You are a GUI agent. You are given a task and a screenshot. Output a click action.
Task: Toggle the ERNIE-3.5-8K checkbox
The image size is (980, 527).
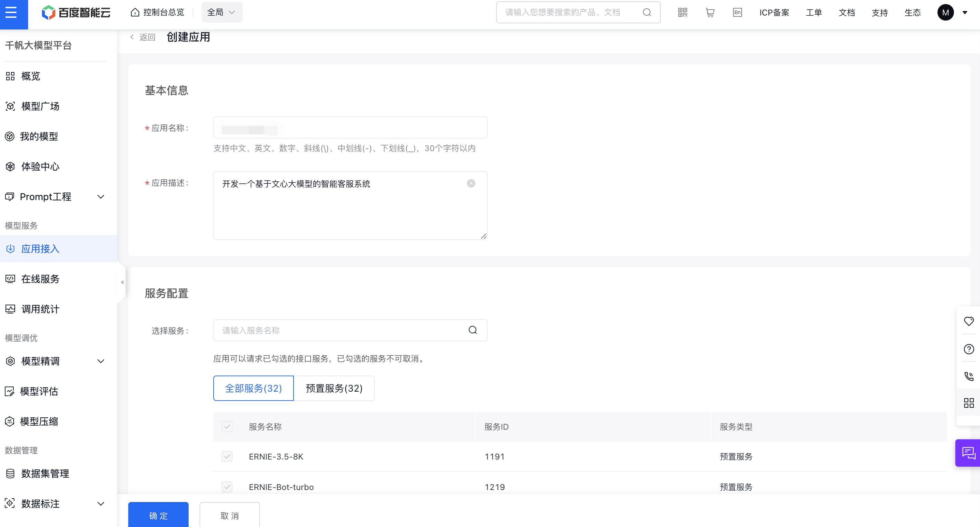(x=227, y=456)
